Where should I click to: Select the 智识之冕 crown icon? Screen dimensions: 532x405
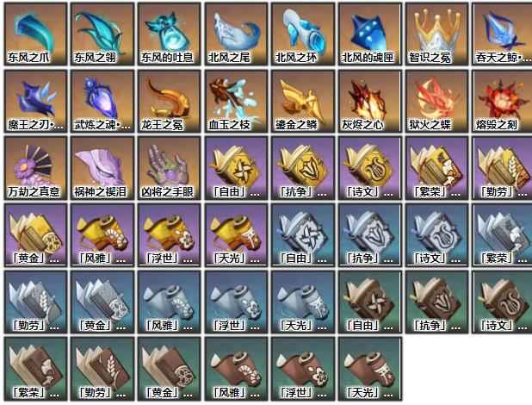tap(436, 34)
